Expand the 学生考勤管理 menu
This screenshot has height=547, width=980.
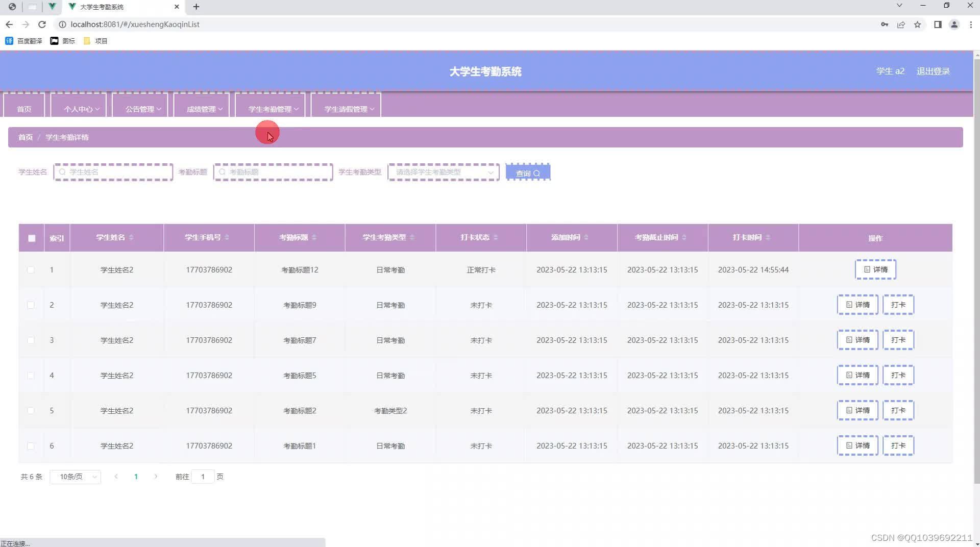pos(270,106)
